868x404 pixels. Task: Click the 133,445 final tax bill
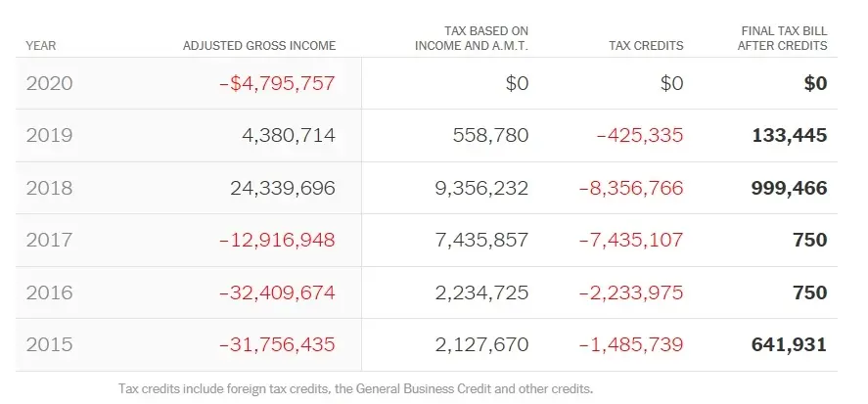click(x=790, y=136)
